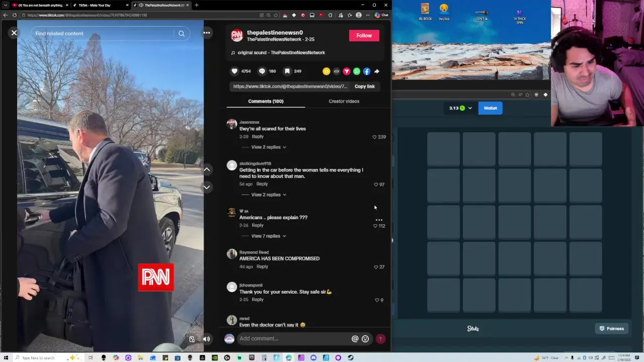Open the JOINT-4k desktop icon
The image size is (644, 362).
481,15
